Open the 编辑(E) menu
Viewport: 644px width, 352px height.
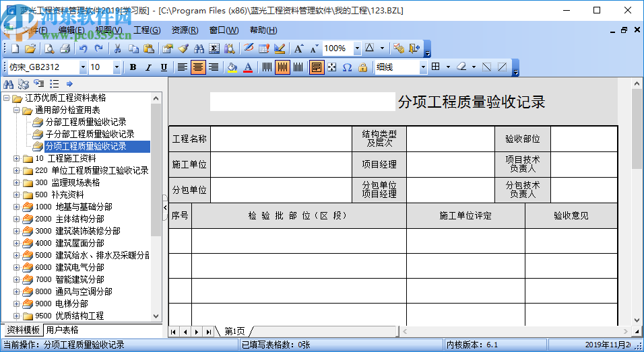(71, 30)
